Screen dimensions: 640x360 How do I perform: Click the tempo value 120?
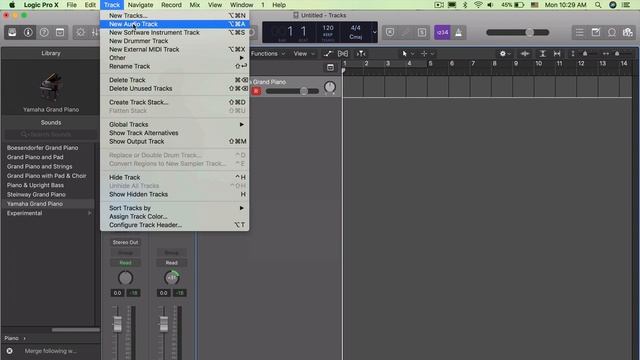[x=328, y=28]
